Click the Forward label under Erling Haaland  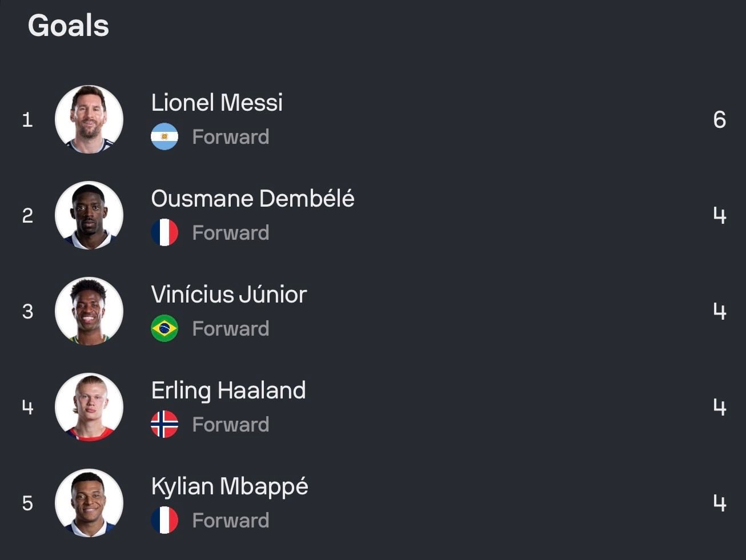pos(231,425)
